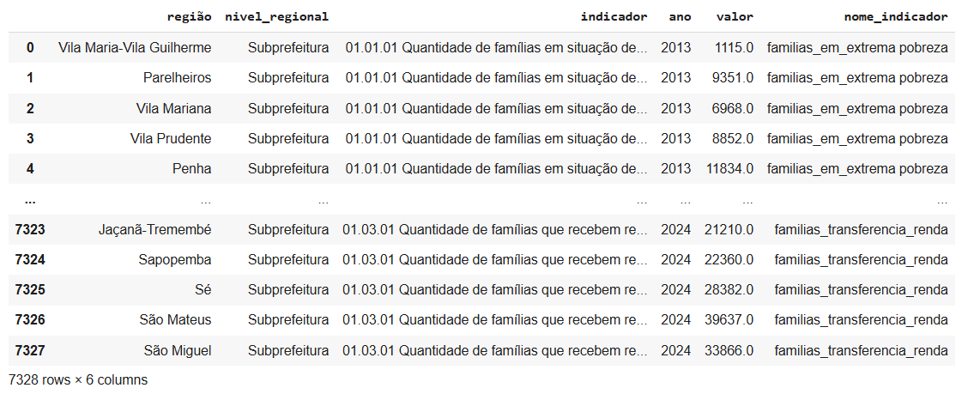Click the 'Vila Mariana' region cell
The height and width of the screenshot is (394, 980).
point(173,108)
